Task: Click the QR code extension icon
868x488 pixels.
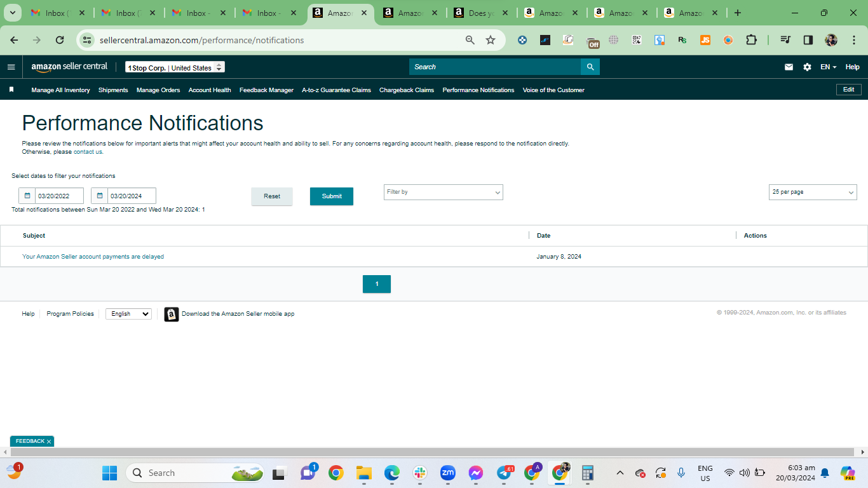Action: [637, 40]
